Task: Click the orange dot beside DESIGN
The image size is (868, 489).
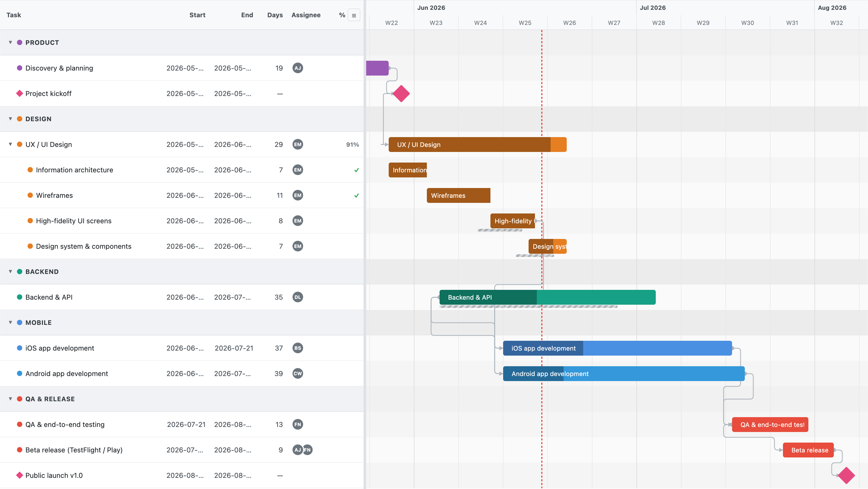Action: coord(20,119)
